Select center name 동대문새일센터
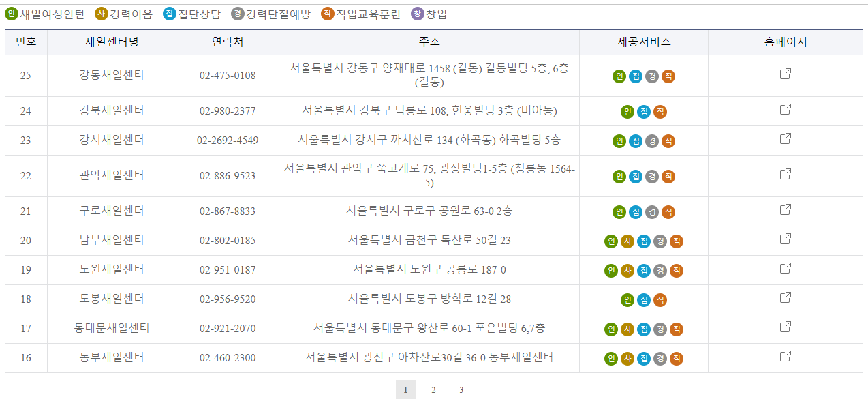The image size is (868, 399). (x=112, y=328)
